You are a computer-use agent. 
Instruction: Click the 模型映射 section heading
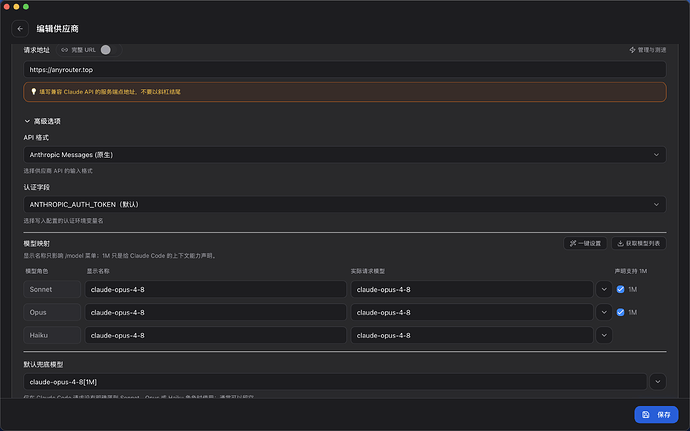[37, 243]
